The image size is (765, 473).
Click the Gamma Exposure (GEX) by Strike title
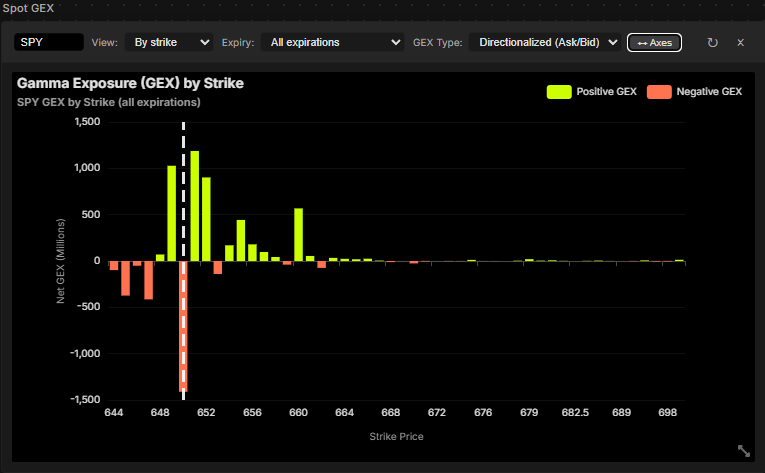click(x=130, y=83)
